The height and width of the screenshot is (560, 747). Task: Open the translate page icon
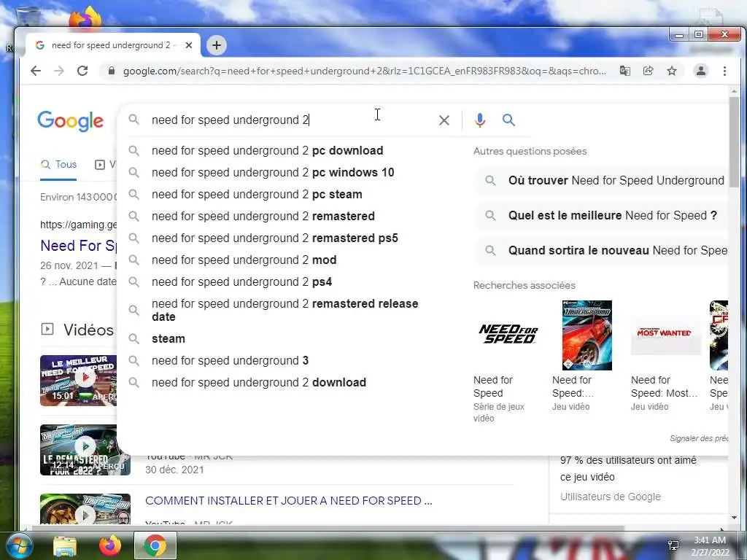tap(624, 71)
